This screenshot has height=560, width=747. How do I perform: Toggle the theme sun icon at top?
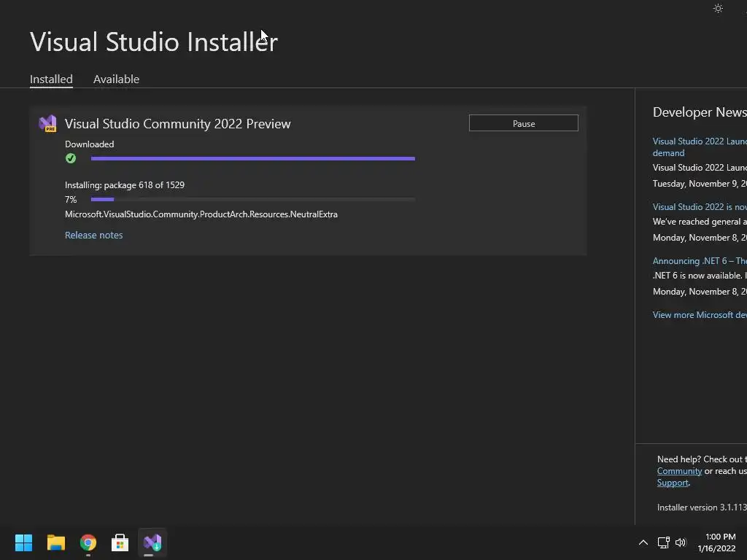pos(718,9)
